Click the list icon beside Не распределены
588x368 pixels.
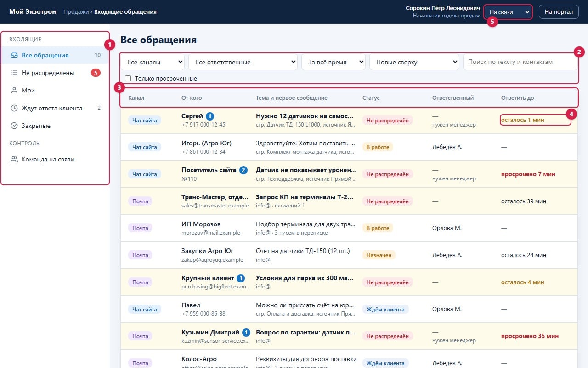click(x=14, y=73)
